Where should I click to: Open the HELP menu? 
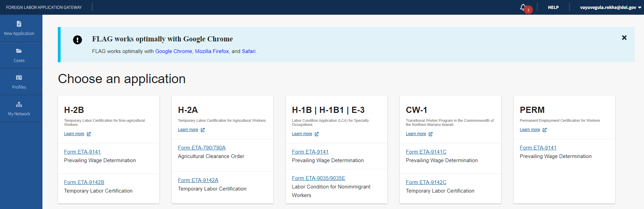click(553, 7)
